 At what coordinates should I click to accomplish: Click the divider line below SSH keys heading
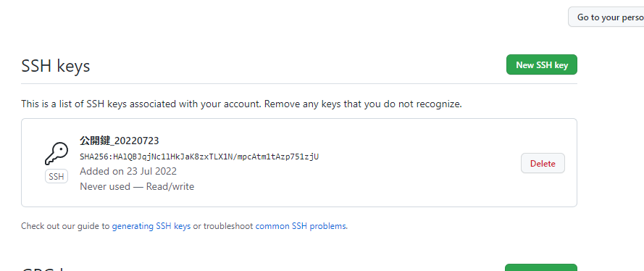(x=299, y=84)
